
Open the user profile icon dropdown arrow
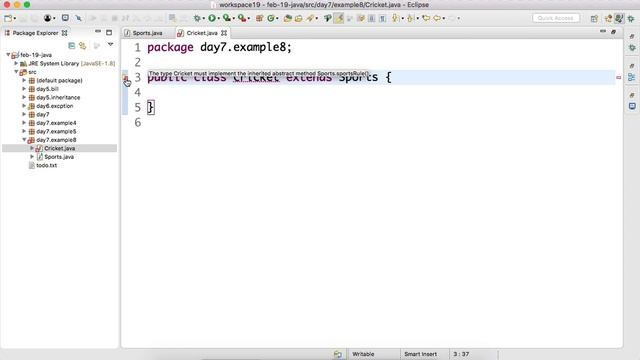(54, 19)
